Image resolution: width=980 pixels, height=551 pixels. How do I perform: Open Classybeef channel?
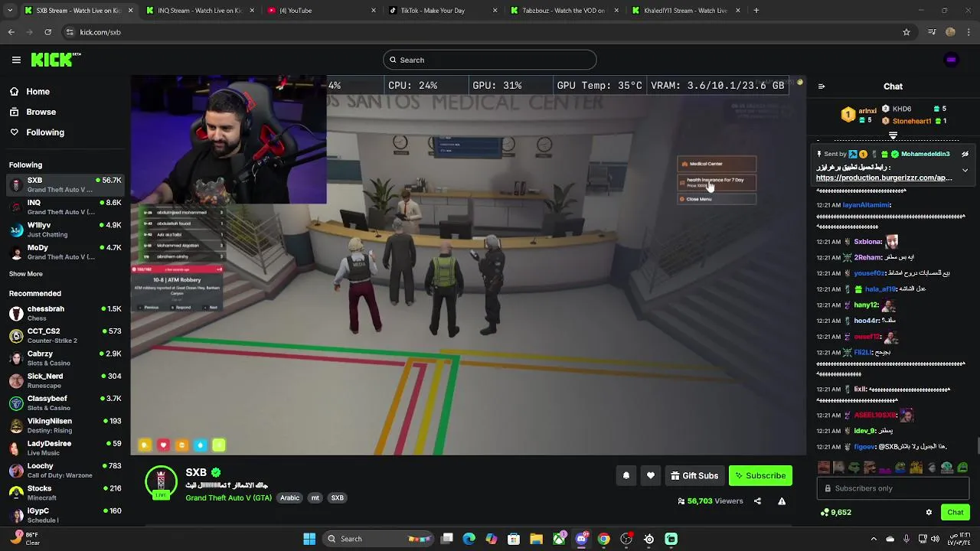[65, 403]
